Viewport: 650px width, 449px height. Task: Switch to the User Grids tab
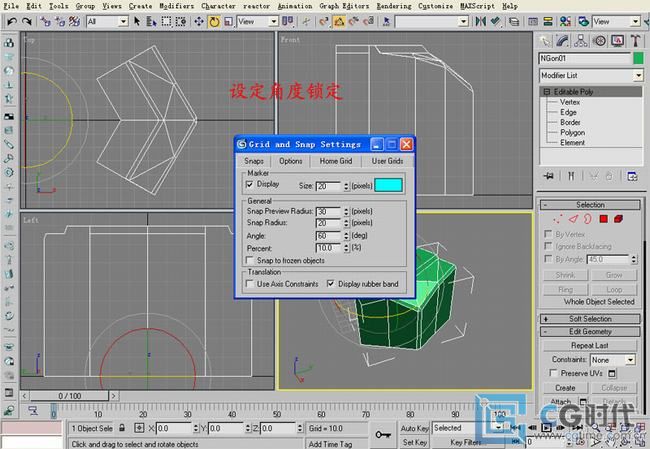tap(387, 161)
